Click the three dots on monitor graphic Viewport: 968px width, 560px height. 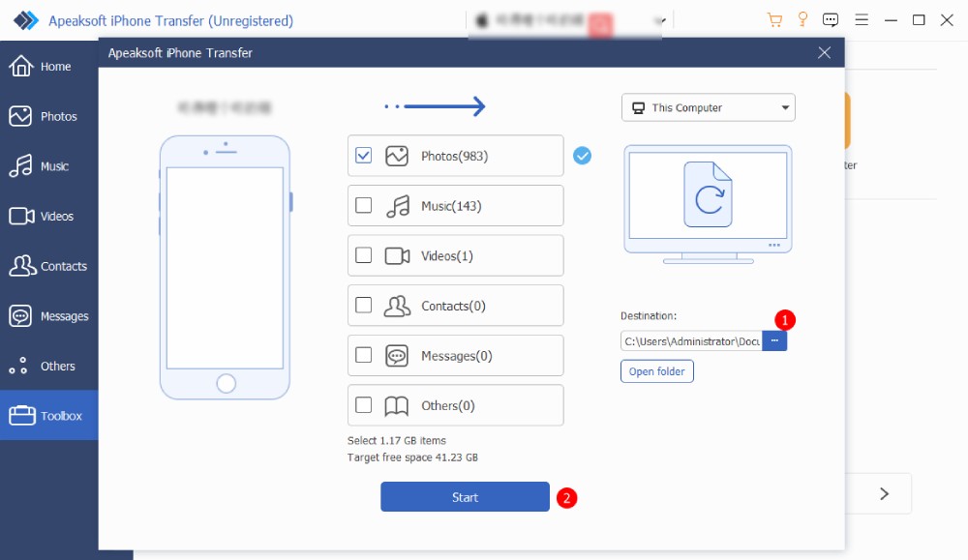pos(774,245)
